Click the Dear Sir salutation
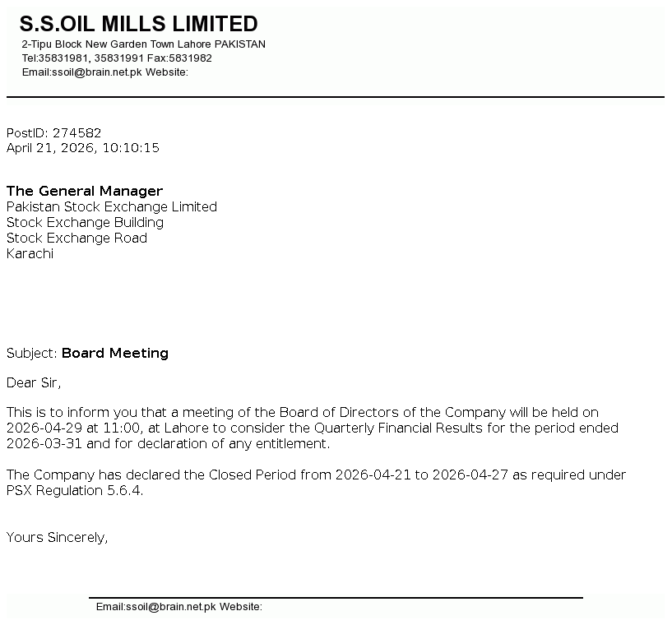Image resolution: width=672 pixels, height=625 pixels. [x=34, y=382]
